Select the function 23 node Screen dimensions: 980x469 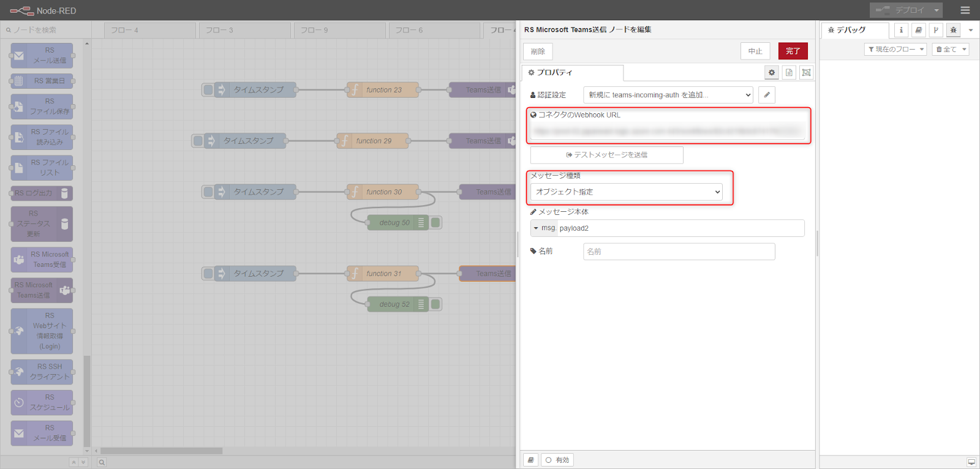(383, 90)
